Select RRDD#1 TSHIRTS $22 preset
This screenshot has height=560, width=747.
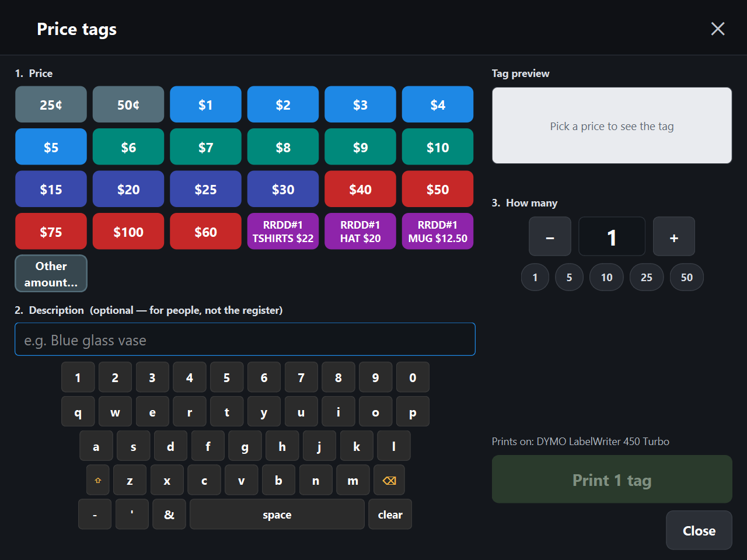point(283,232)
